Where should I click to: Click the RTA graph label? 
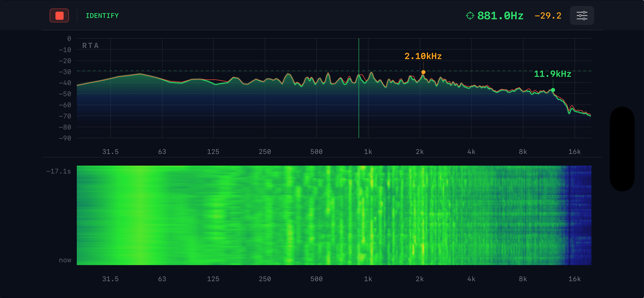(90, 45)
